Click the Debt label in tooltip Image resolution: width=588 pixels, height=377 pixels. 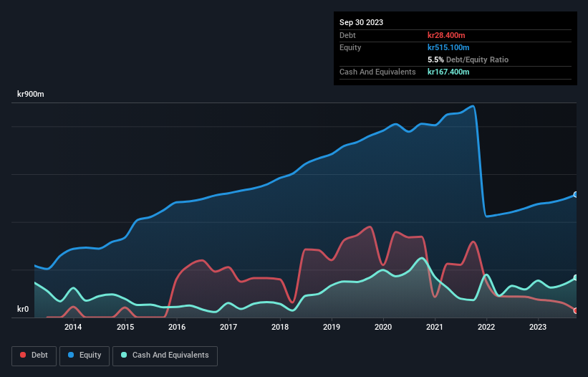tap(347, 35)
